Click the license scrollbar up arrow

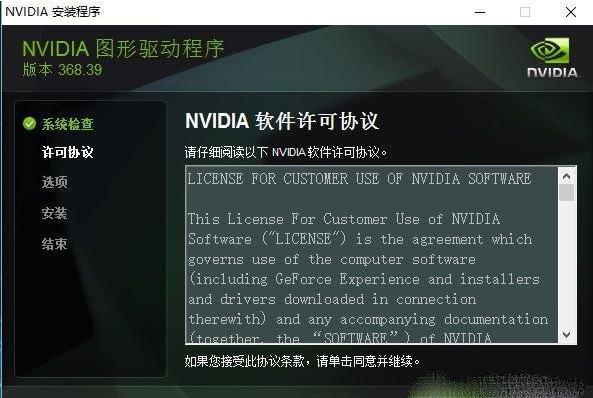[x=566, y=176]
